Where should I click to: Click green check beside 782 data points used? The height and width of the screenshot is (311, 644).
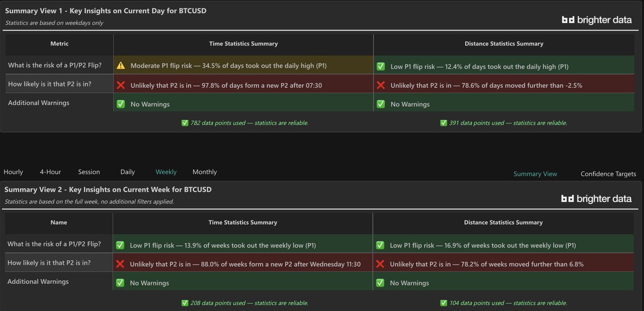coord(185,123)
